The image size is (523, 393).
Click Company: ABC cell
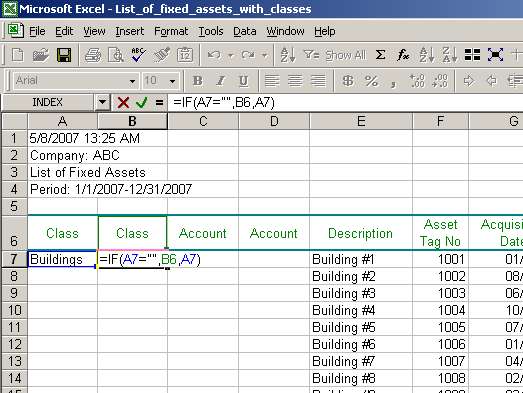coord(62,155)
